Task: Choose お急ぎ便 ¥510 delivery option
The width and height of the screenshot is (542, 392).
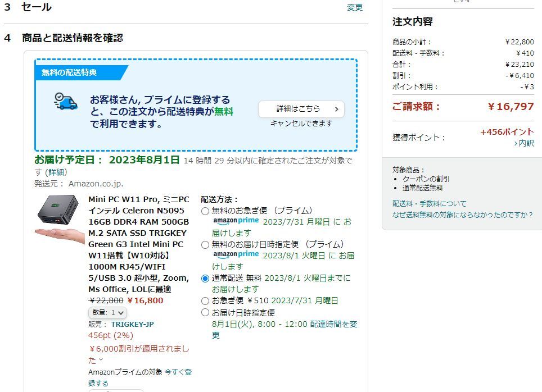Action: pyautogui.click(x=205, y=301)
